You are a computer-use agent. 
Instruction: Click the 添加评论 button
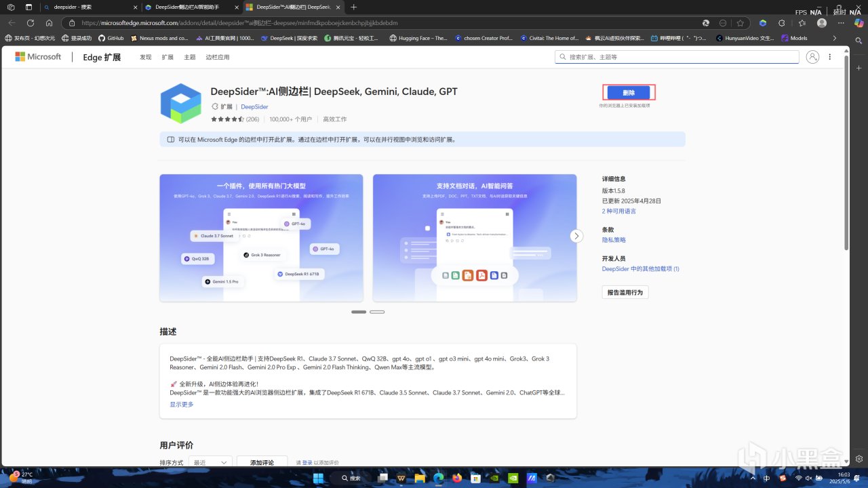pos(262,462)
